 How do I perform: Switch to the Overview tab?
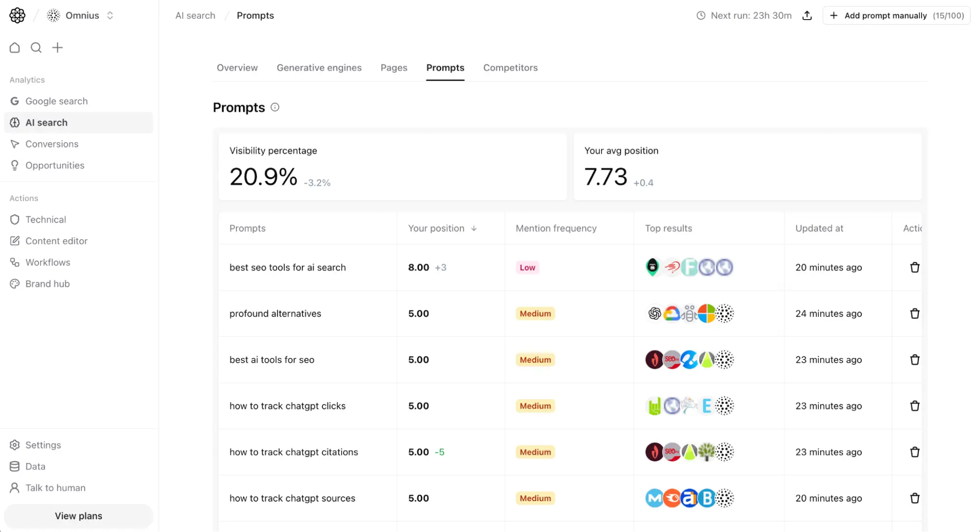click(237, 68)
